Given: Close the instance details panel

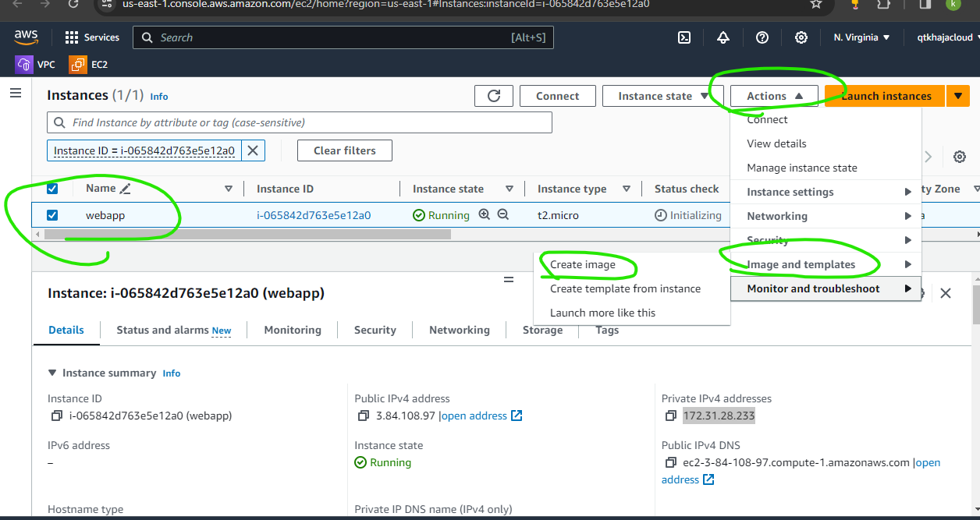Looking at the screenshot, I should click(x=946, y=293).
